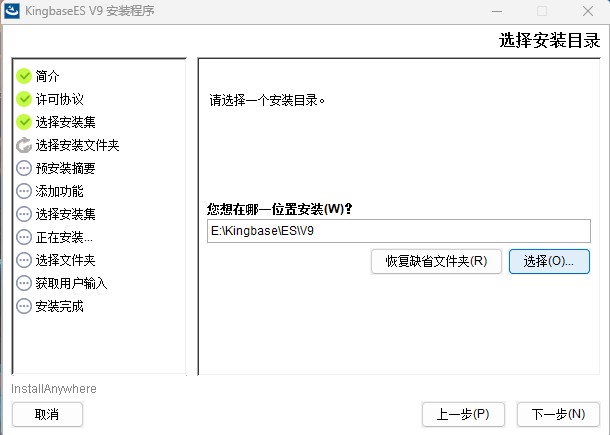The height and width of the screenshot is (435, 610).
Task: Click the 您想在哪一位置安装(W)? label
Action: [x=280, y=209]
